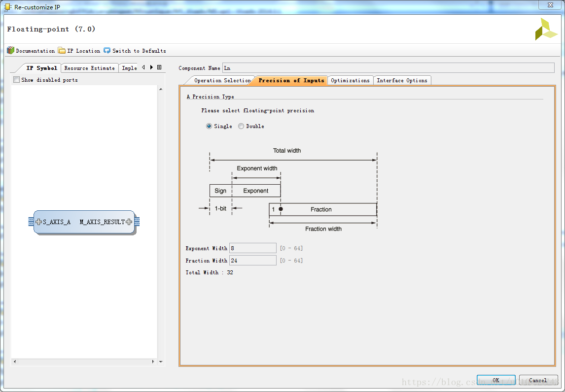
Task: Click the horizontal scroll right arrow
Action: [x=153, y=361]
